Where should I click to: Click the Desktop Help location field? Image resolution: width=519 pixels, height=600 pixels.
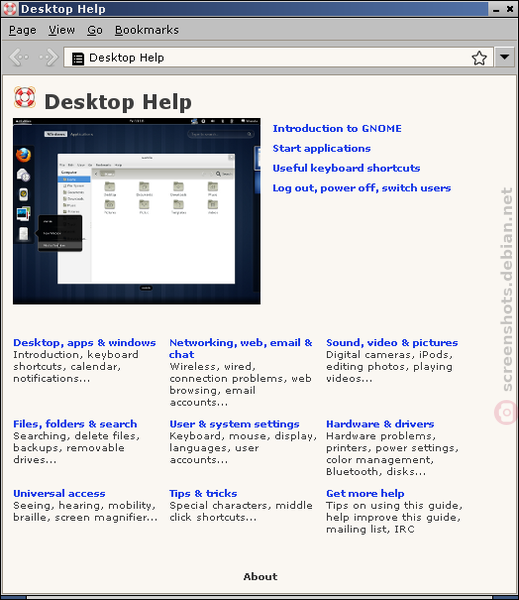tap(277, 58)
